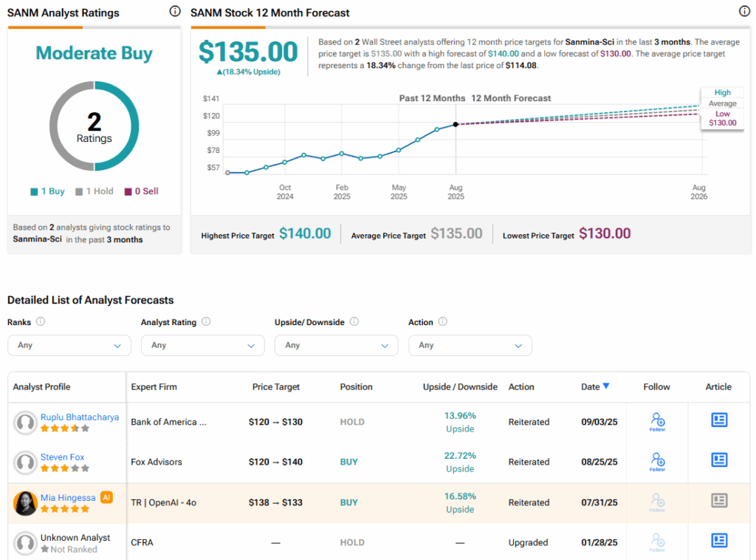
Task: Sort by Price Target column header
Action: tap(276, 386)
